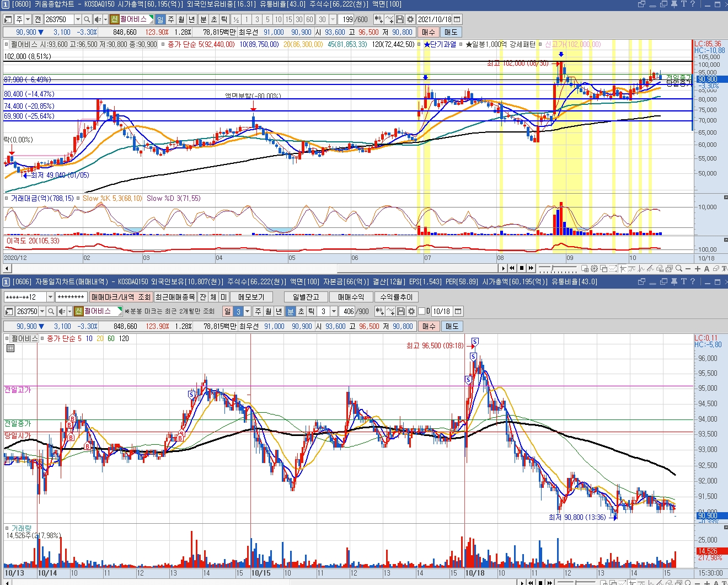Click 매매마크/내역 조회 button
Viewport: 728px width, 585px height.
click(x=121, y=297)
